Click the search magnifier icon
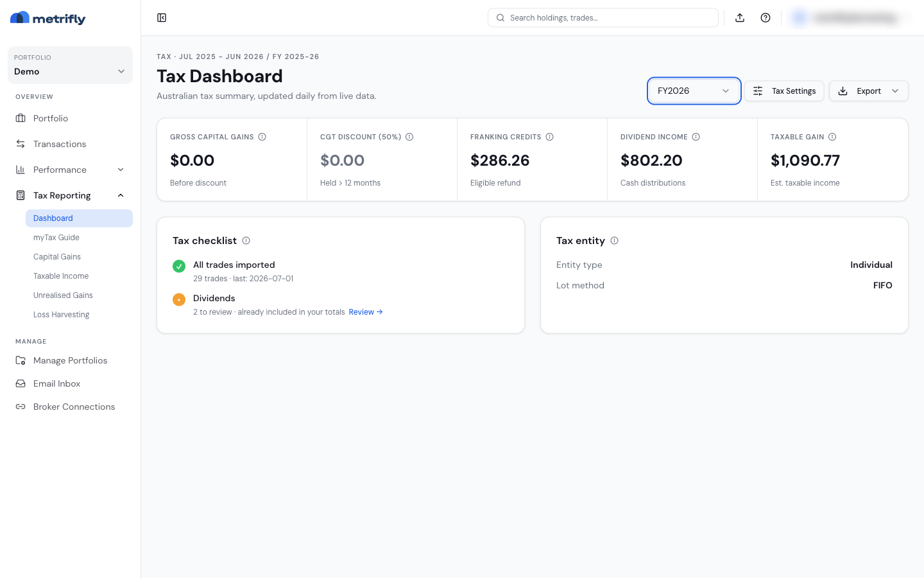 point(501,18)
